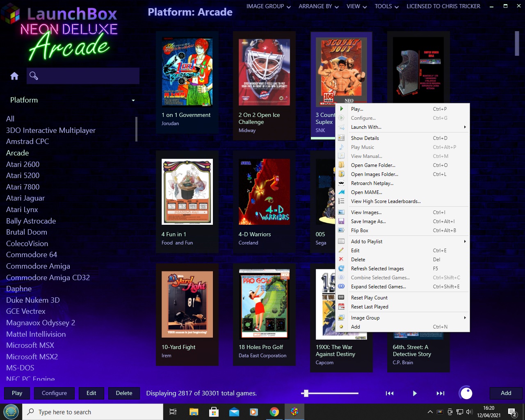This screenshot has width=525, height=420.
Task: Click the Retroarch Netplay icon
Action: click(x=341, y=183)
